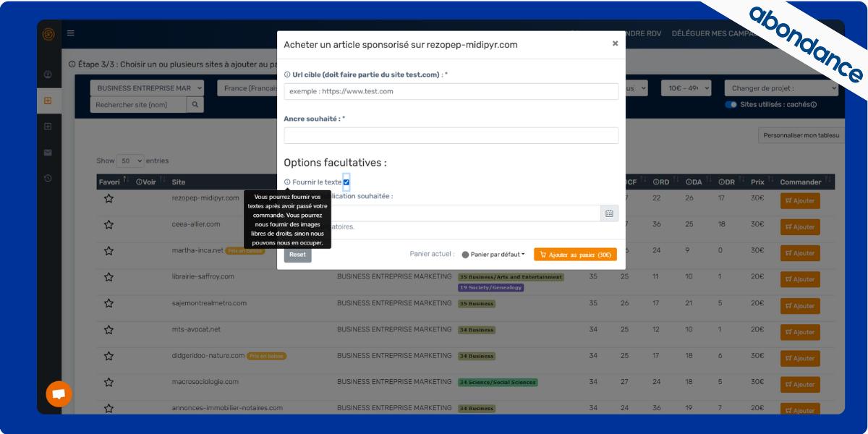Click the Ancre souhaité text field
This screenshot has width=868, height=434.
pos(451,135)
